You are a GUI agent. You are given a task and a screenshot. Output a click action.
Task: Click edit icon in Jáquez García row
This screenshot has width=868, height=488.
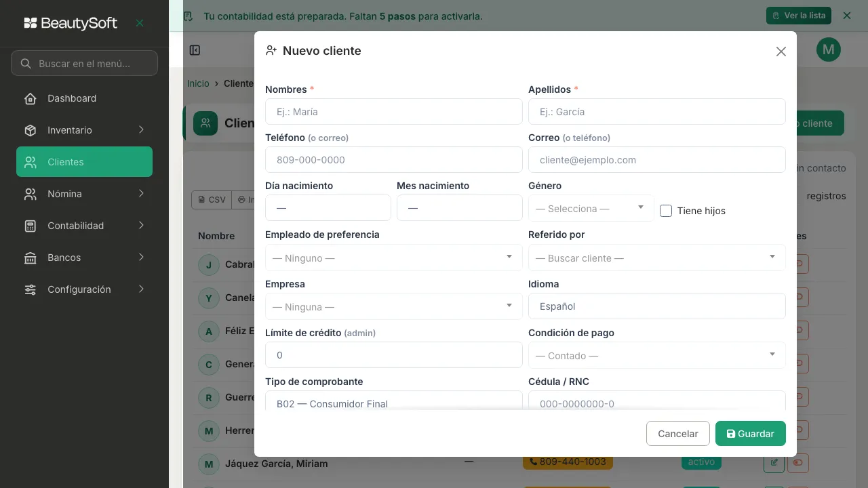(774, 463)
